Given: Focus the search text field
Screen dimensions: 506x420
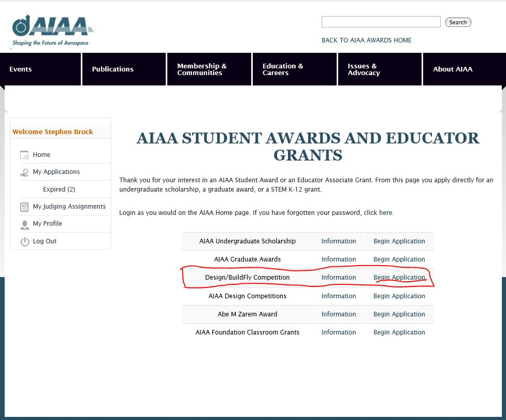Looking at the screenshot, I should tap(381, 22).
